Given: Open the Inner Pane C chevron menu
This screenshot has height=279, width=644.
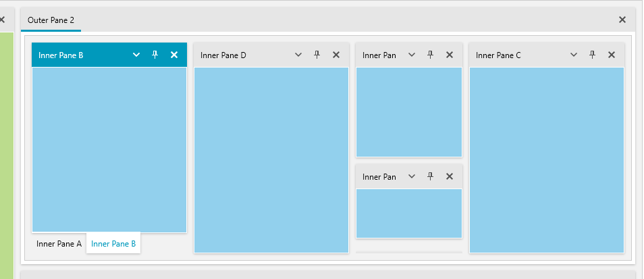Looking at the screenshot, I should 574,55.
